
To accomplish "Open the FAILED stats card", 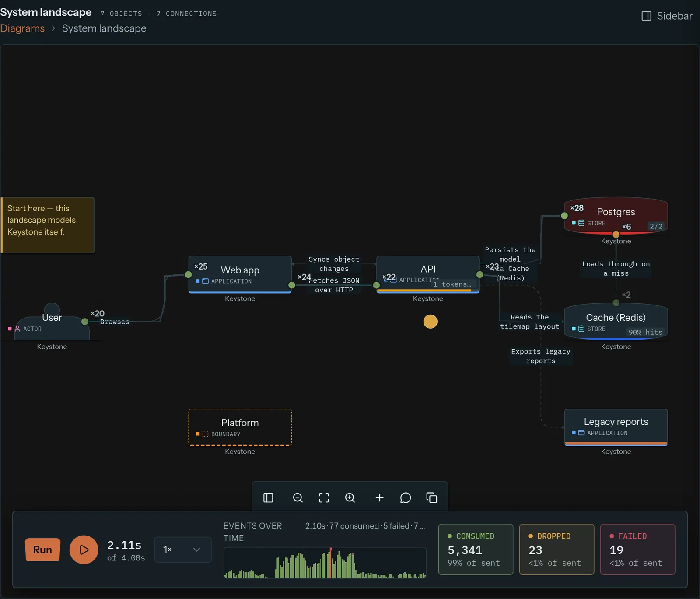I will (637, 550).
